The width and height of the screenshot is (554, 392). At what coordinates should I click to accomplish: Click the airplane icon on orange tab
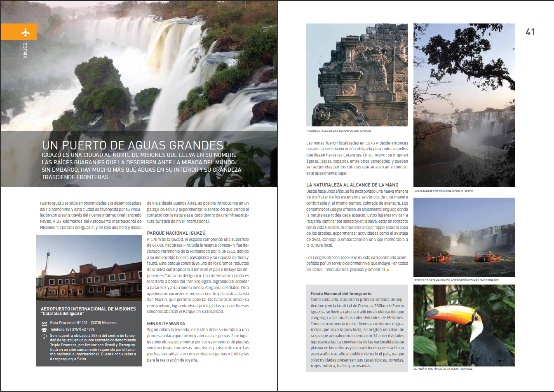click(25, 32)
